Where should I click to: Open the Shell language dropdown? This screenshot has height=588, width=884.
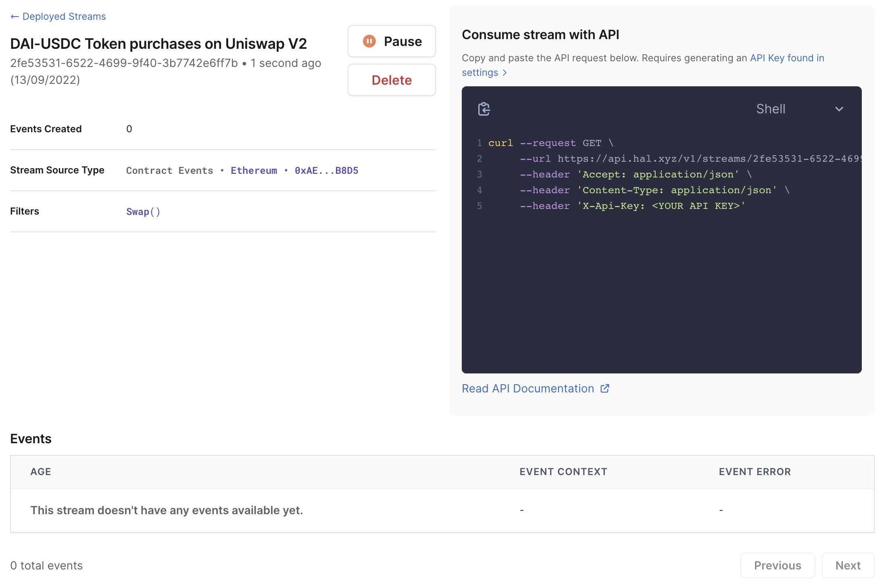coord(770,109)
